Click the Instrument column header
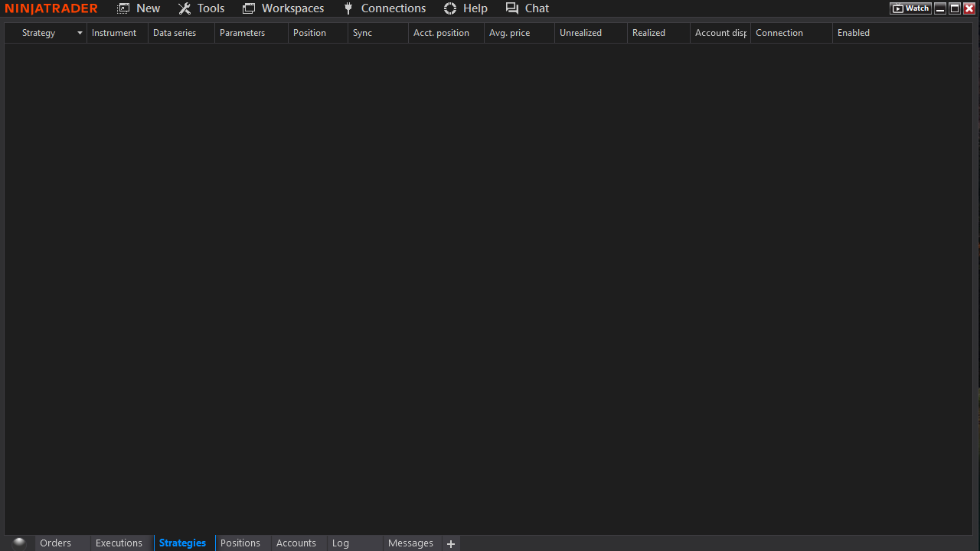The image size is (980, 551). point(114,33)
